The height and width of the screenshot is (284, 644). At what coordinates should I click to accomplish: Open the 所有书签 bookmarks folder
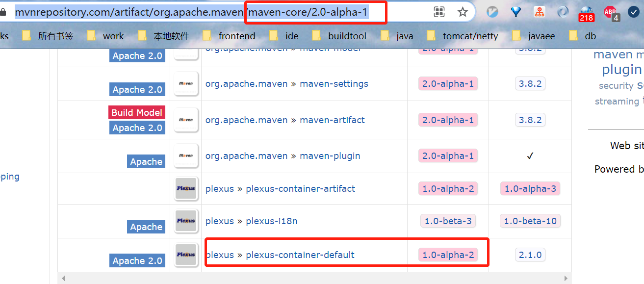tap(48, 36)
